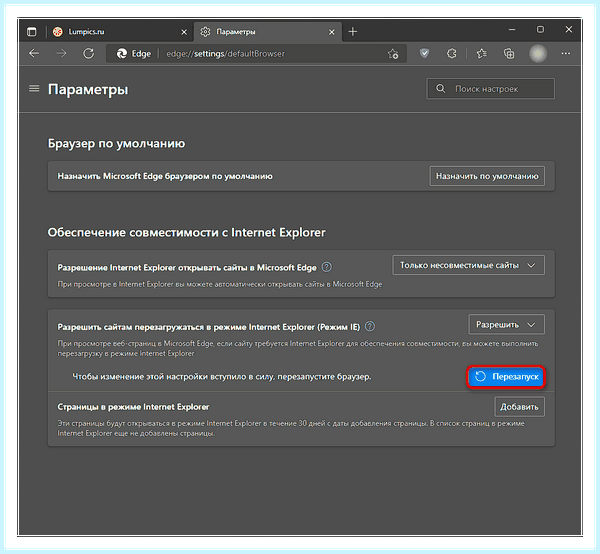Viewport: 600px width, 554px height.
Task: Close the Lumpics.ru tab
Action: click(184, 32)
